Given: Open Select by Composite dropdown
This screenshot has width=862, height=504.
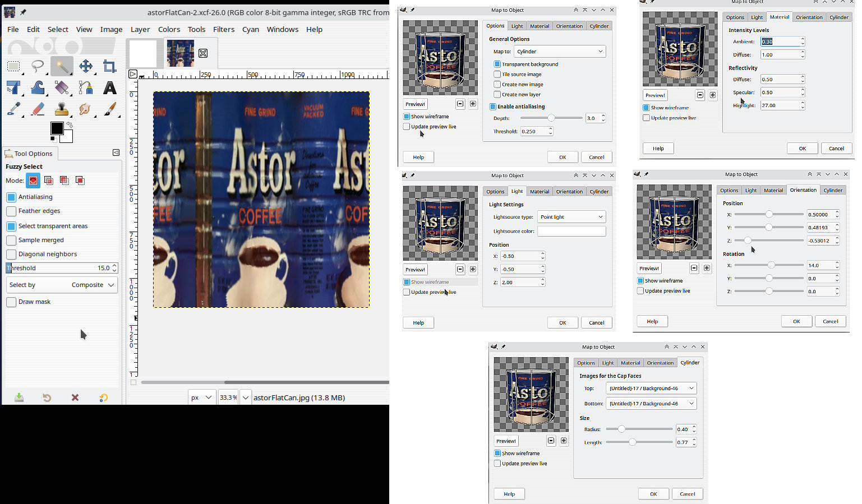Looking at the screenshot, I should coord(62,285).
